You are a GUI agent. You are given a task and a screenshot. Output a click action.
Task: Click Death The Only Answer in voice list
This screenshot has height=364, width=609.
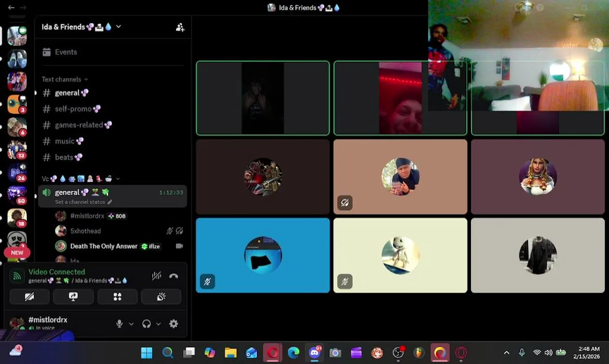click(x=104, y=246)
